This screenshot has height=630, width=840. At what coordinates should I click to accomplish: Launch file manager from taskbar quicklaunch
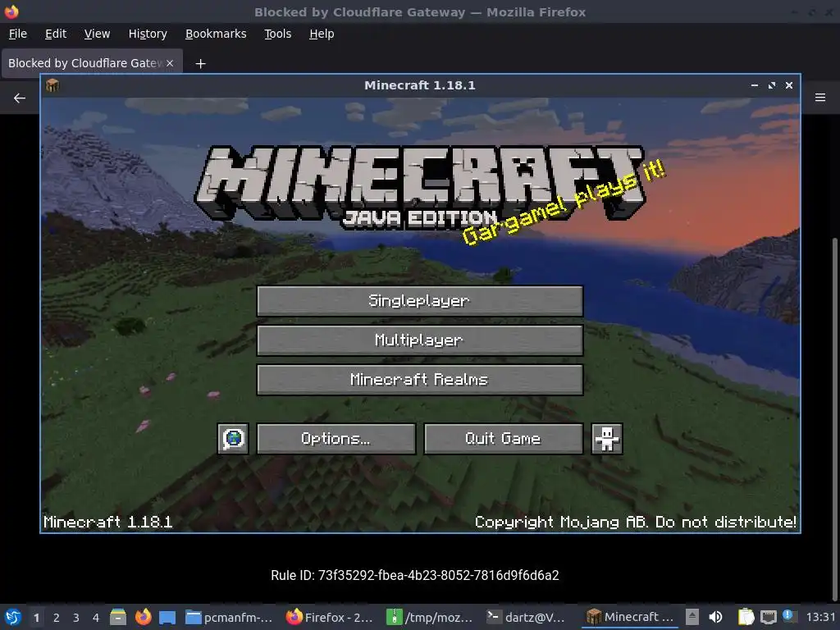tap(118, 617)
